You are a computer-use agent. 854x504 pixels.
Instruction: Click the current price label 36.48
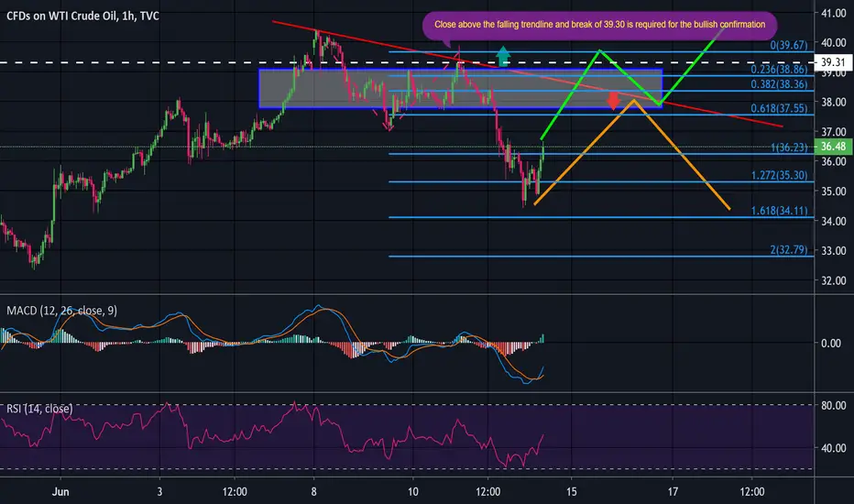(x=833, y=147)
